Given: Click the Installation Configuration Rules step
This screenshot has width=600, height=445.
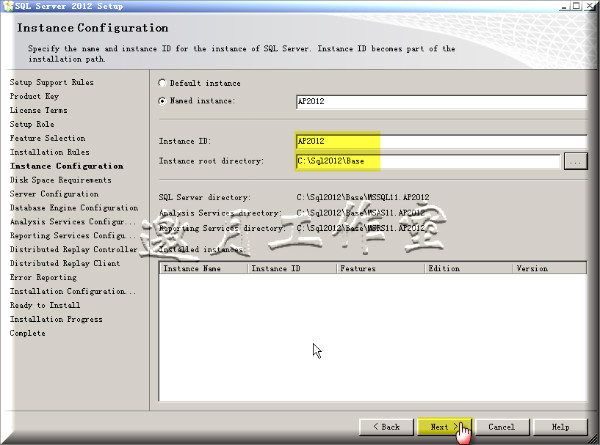Looking at the screenshot, I should [73, 292].
